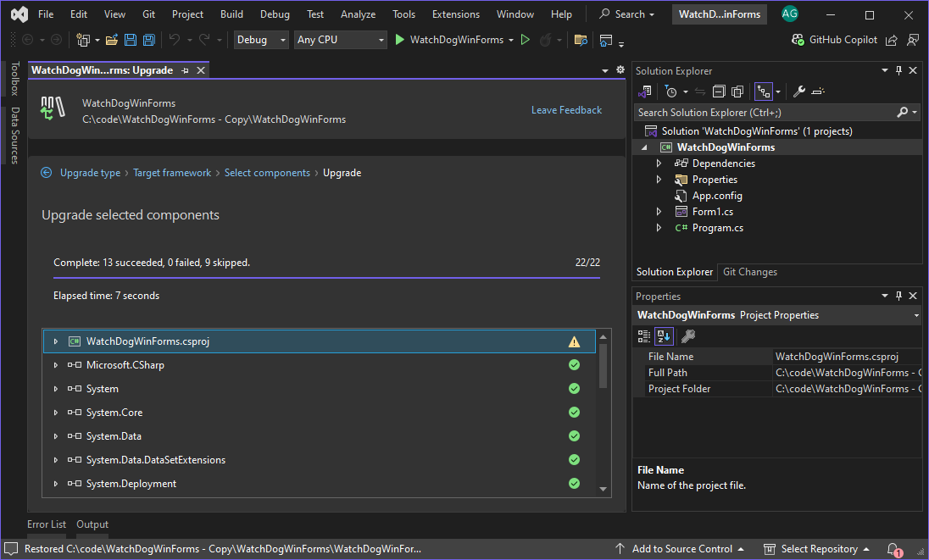Start debugging WatchDogWinForms with the green Run arrow
This screenshot has width=929, height=560.
pos(398,39)
